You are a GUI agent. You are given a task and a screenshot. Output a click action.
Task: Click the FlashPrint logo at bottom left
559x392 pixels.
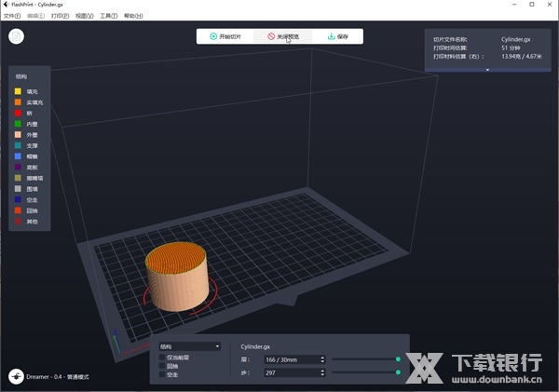17,376
